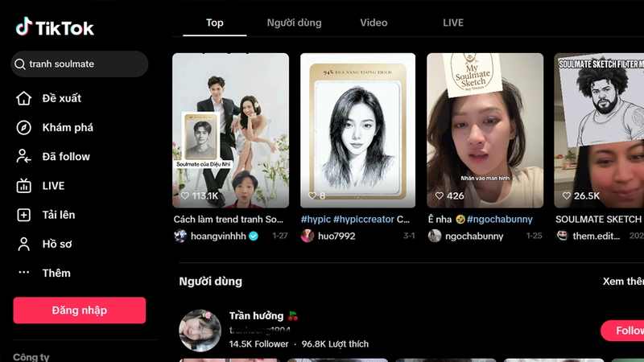Click the Thêm three-dots icon

tap(23, 272)
